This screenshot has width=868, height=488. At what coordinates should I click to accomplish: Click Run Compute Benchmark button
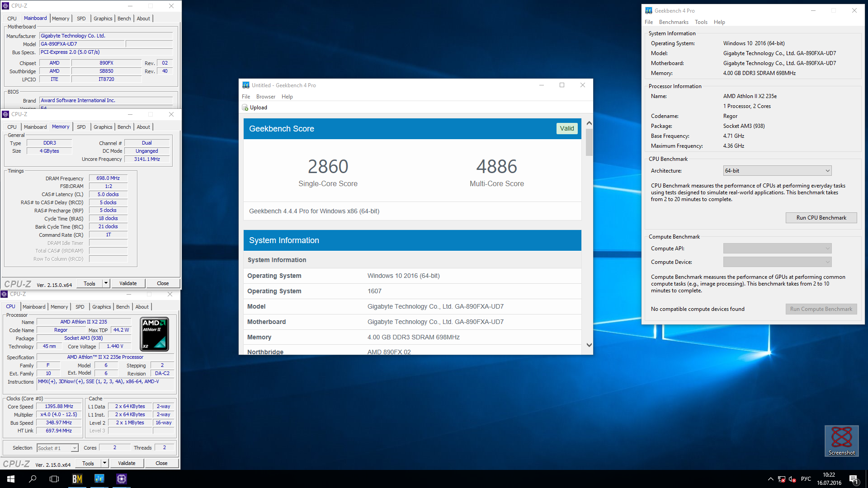coord(821,309)
